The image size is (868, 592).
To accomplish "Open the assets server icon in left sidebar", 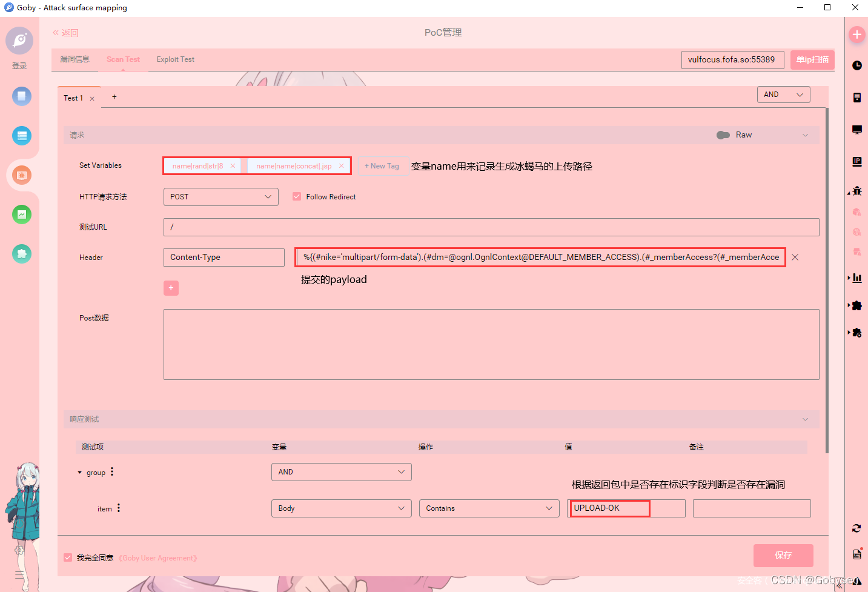I will [22, 135].
